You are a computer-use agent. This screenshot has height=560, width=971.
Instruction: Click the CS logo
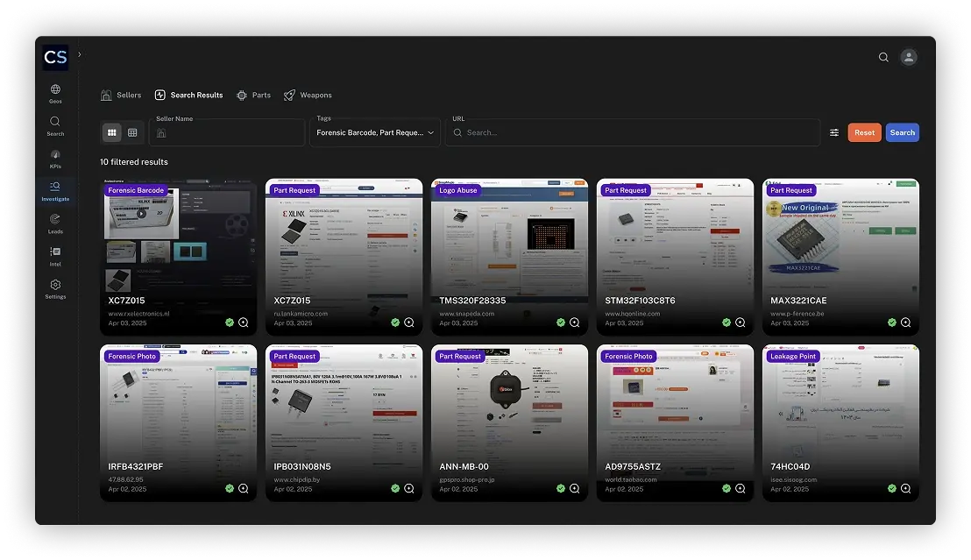[55, 57]
